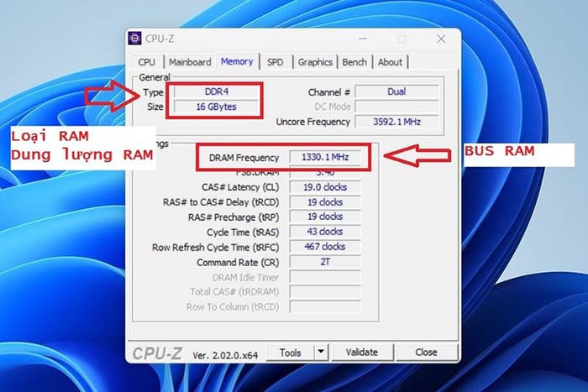Click the 467 clocks tRFC value
The height and width of the screenshot is (392, 588).
(x=325, y=247)
